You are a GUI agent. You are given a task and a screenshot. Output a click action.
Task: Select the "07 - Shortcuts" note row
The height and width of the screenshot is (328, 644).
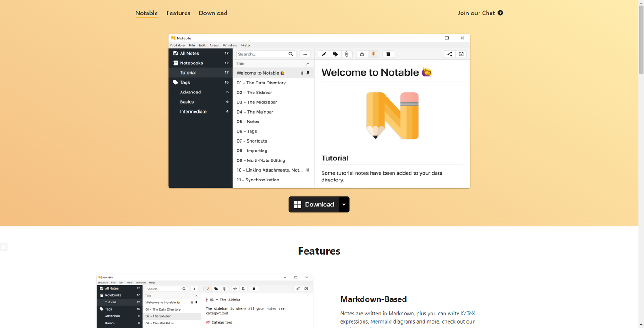tap(273, 141)
